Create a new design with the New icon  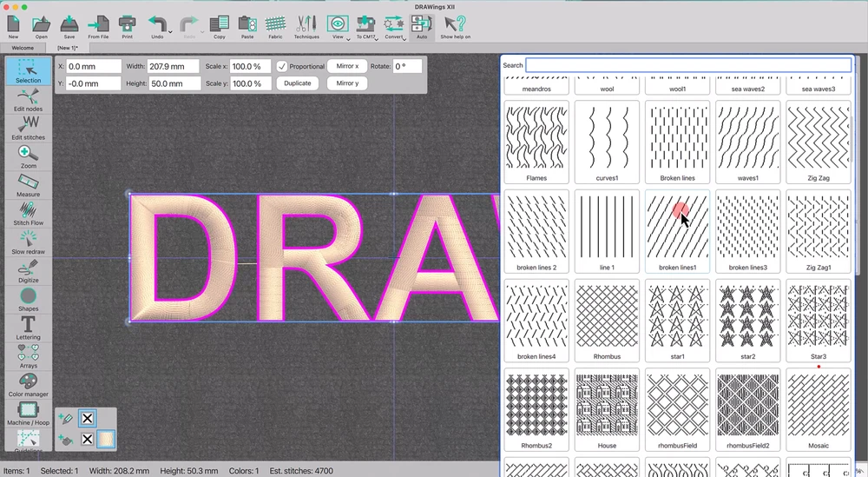coord(13,25)
